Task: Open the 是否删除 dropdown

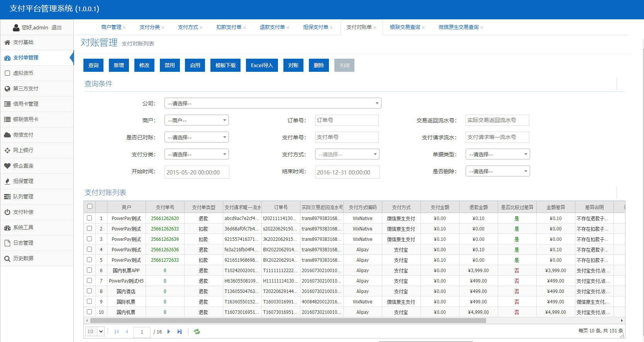Action: point(498,171)
